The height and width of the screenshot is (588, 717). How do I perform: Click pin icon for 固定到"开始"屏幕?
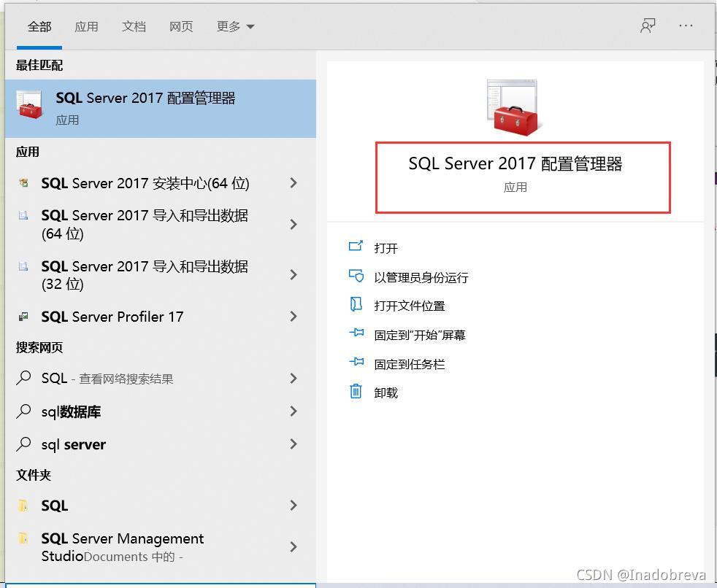356,333
